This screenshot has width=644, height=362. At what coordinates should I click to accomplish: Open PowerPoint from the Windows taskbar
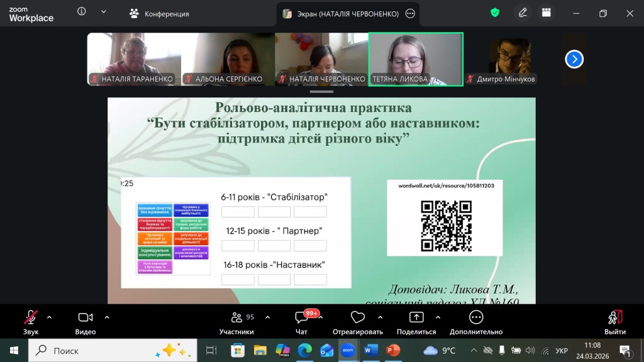click(x=393, y=350)
